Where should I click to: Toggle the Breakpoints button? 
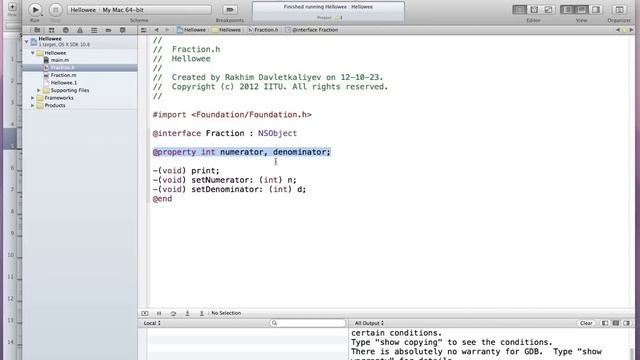click(x=230, y=9)
